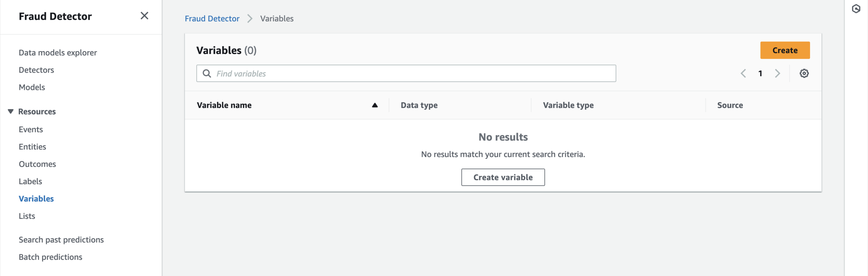This screenshot has width=868, height=276.
Task: Click the orange Create button
Action: point(785,50)
